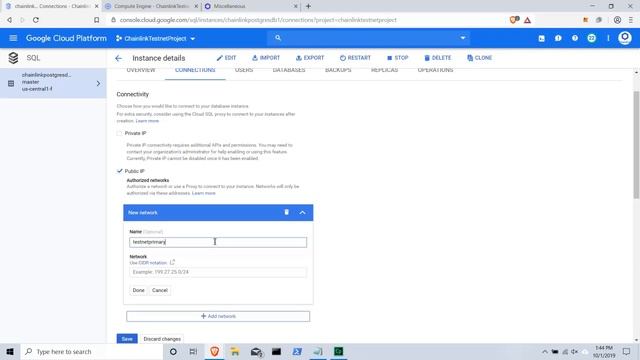This screenshot has width=640, height=360.
Task: Open the Mail app on the taskbar
Action: [256, 351]
